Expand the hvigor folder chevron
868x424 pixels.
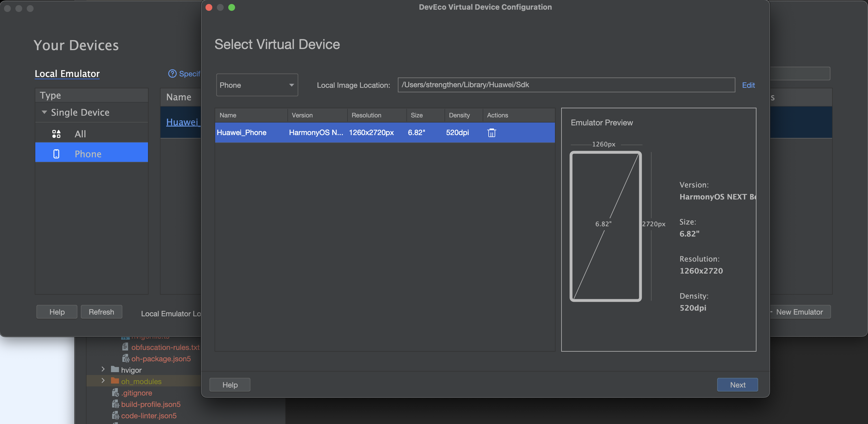point(103,369)
